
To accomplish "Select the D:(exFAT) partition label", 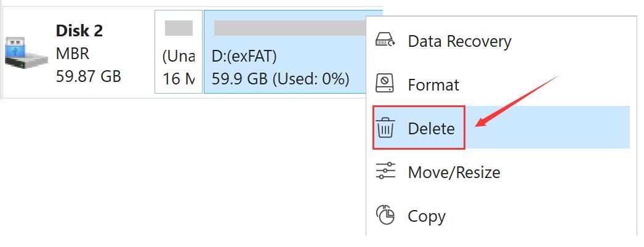I will point(244,57).
